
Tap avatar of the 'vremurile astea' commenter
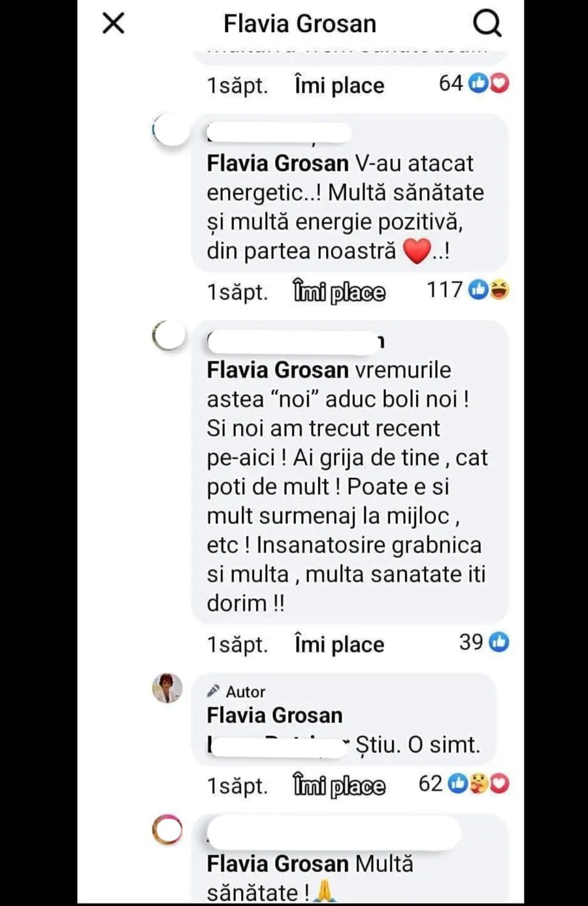pyautogui.click(x=169, y=336)
